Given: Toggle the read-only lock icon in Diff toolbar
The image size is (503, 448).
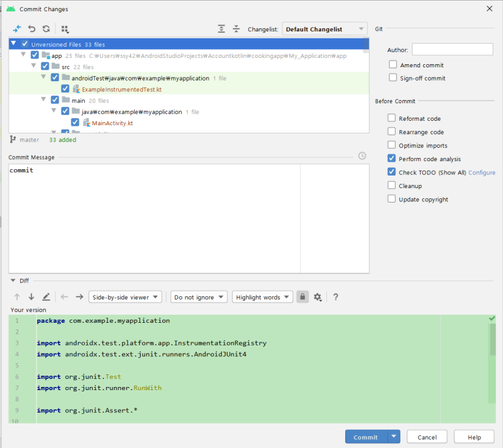Looking at the screenshot, I should pos(302,296).
